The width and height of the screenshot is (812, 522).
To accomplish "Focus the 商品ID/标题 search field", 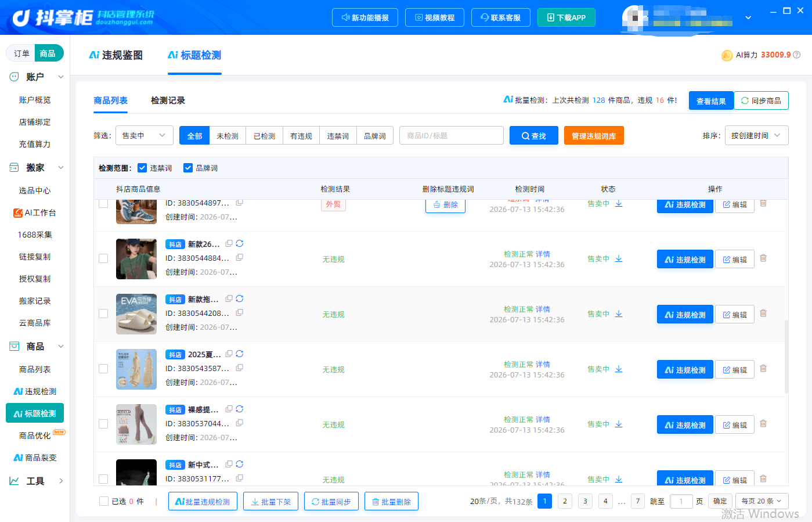I will [x=452, y=135].
